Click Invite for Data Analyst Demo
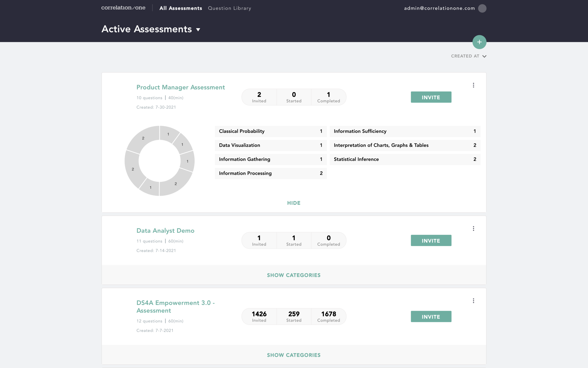Image resolution: width=588 pixels, height=368 pixels. tap(431, 241)
